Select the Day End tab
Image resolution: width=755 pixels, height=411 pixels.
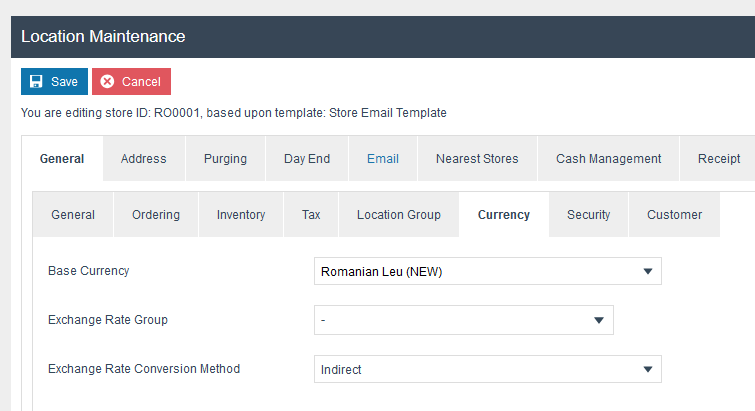pyautogui.click(x=306, y=159)
